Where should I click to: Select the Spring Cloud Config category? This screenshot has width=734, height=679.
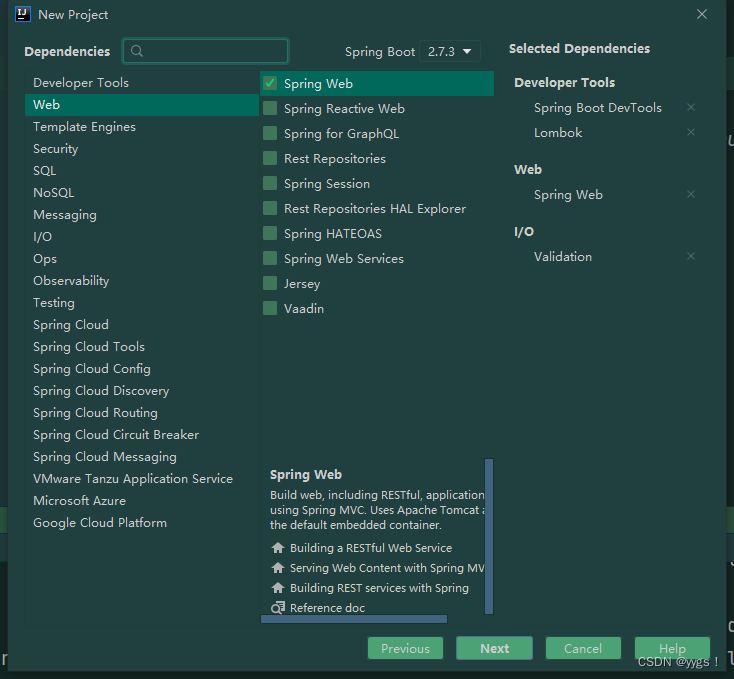(142, 369)
